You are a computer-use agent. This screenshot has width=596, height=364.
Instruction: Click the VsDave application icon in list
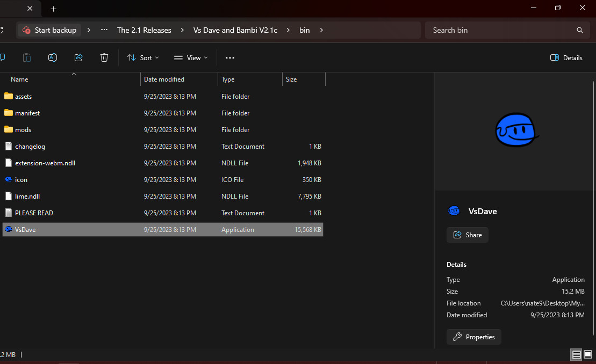click(9, 229)
